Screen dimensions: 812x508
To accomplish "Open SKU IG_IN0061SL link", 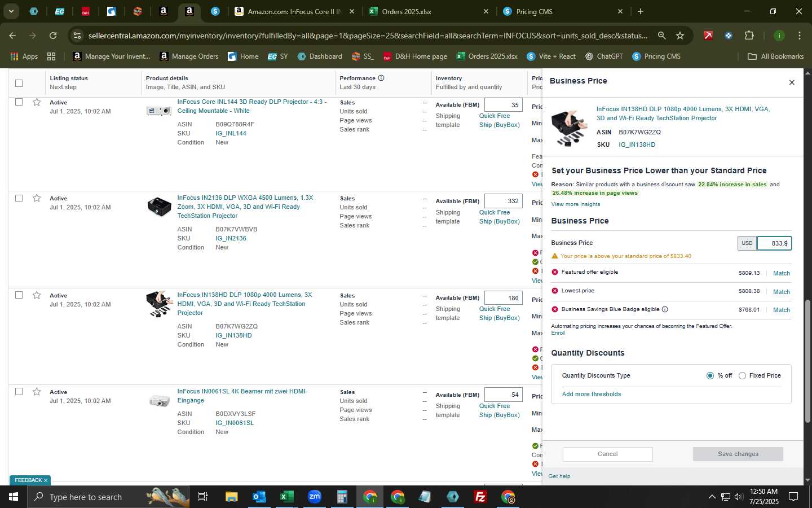I will (x=235, y=423).
